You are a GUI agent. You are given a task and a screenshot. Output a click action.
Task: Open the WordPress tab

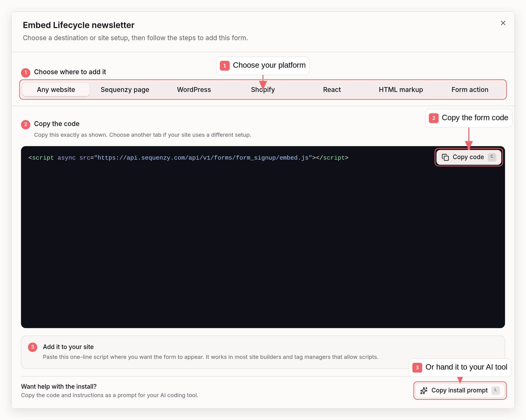click(x=194, y=89)
